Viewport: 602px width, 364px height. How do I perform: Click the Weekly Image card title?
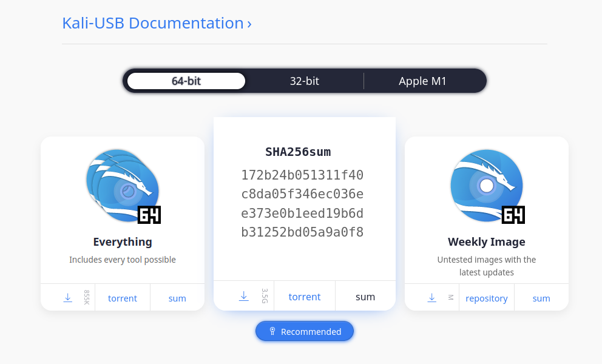[487, 242]
